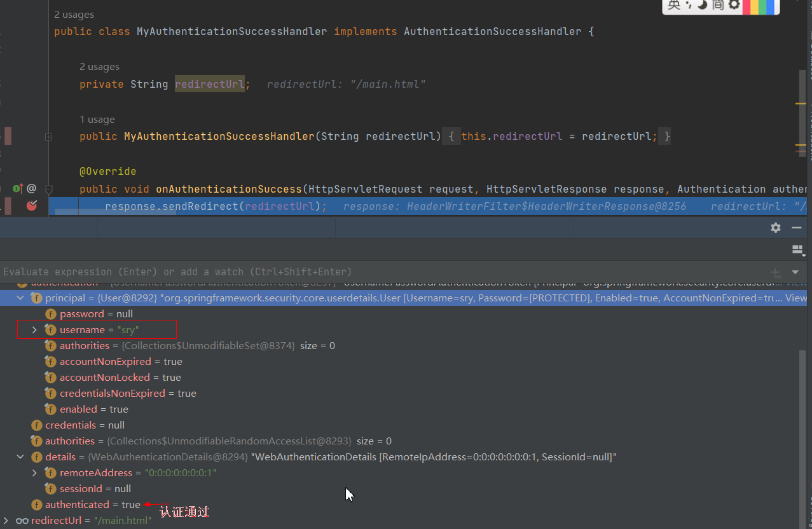
Task: Click the verified breakpoint icon in the gutter
Action: pyautogui.click(x=31, y=205)
